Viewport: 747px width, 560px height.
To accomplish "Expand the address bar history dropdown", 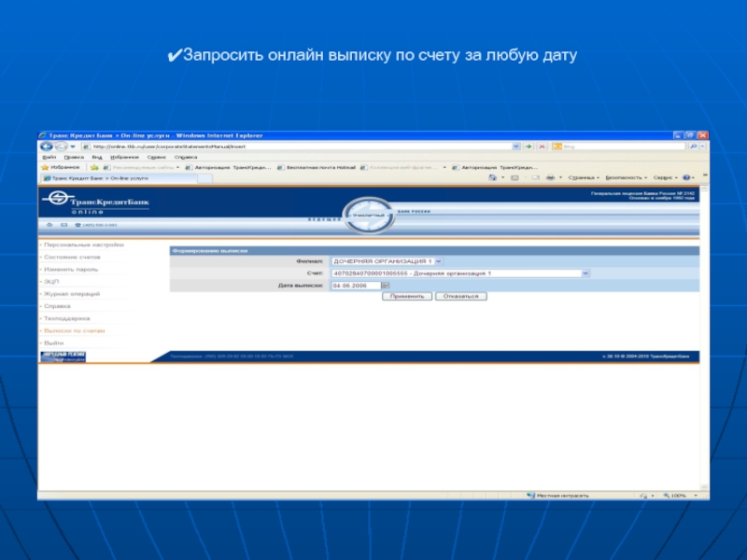I will click(x=516, y=147).
